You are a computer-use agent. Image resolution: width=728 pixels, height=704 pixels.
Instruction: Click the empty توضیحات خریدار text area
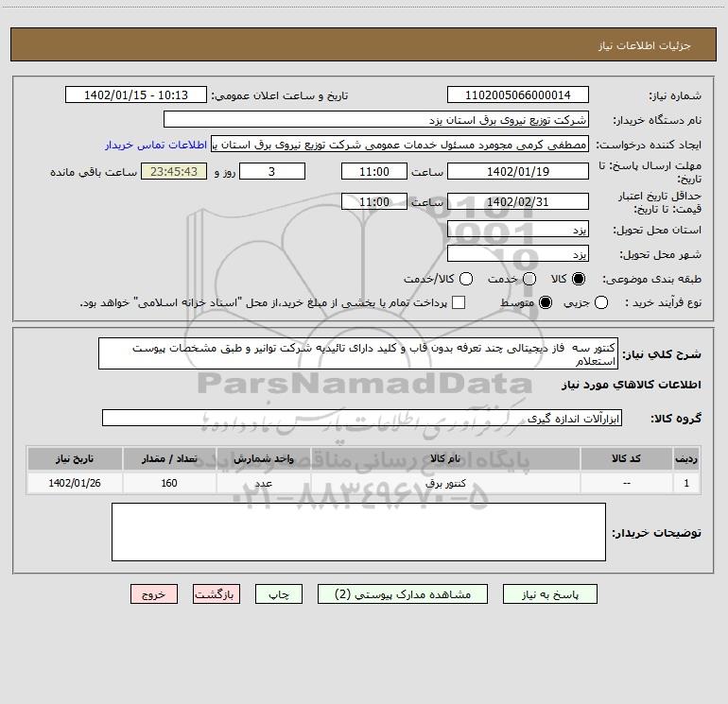click(358, 532)
